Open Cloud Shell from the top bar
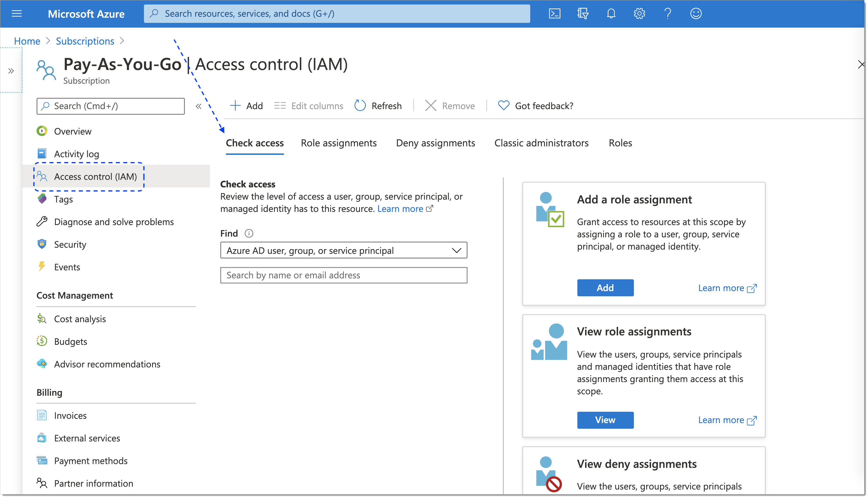 pos(554,14)
